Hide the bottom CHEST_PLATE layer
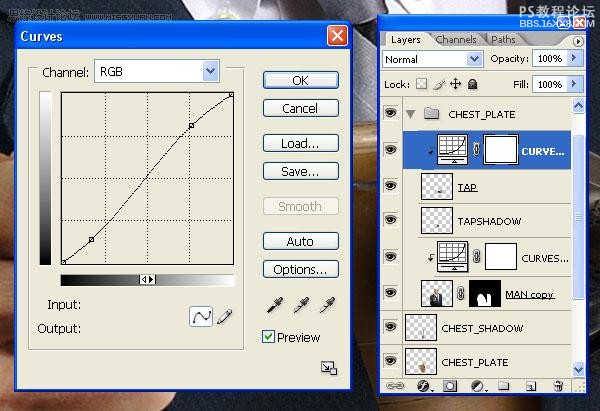600x411 pixels. click(x=391, y=360)
